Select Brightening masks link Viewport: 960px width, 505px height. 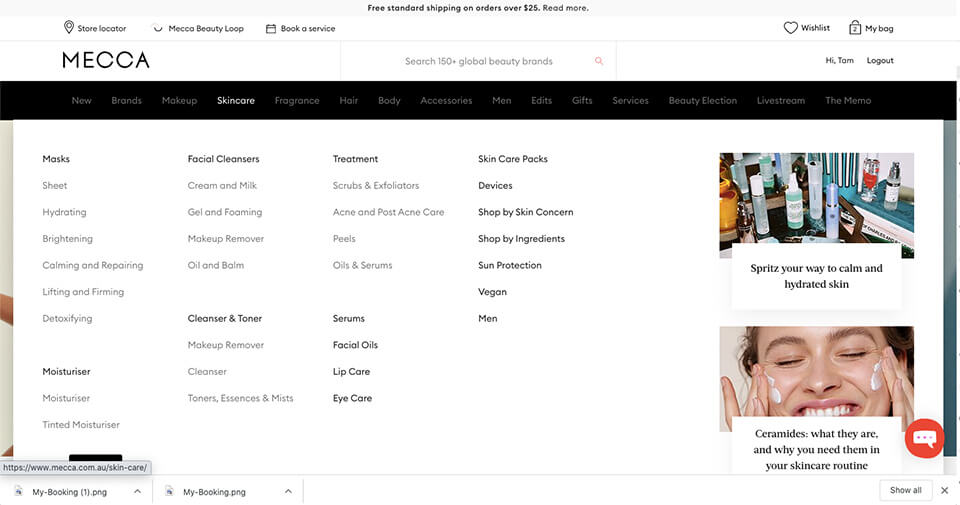click(x=67, y=239)
